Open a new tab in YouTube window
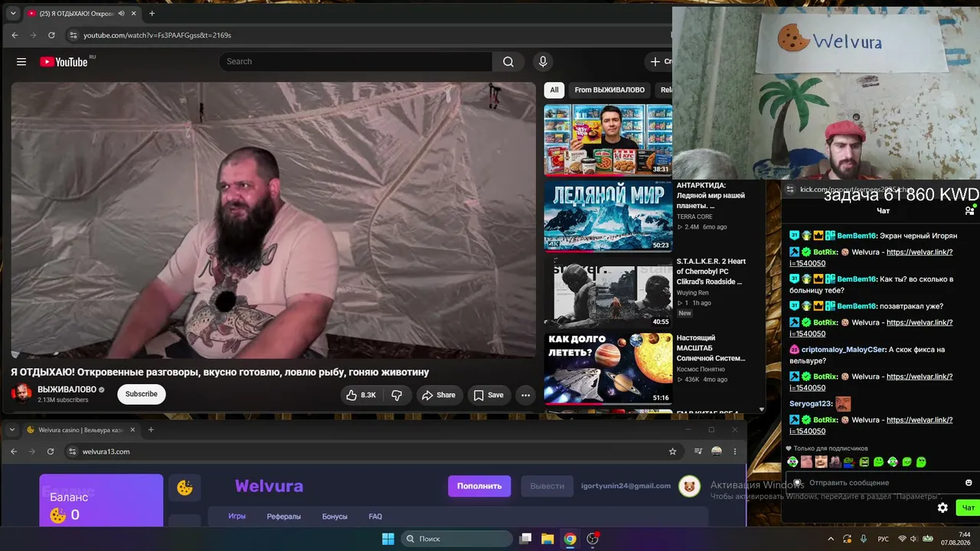 click(152, 13)
